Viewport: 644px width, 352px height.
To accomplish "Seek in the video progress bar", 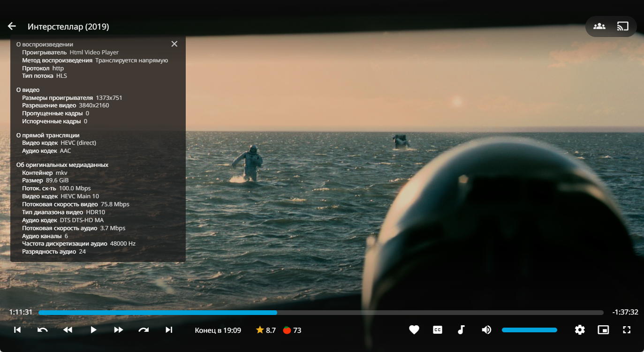I will pyautogui.click(x=321, y=313).
